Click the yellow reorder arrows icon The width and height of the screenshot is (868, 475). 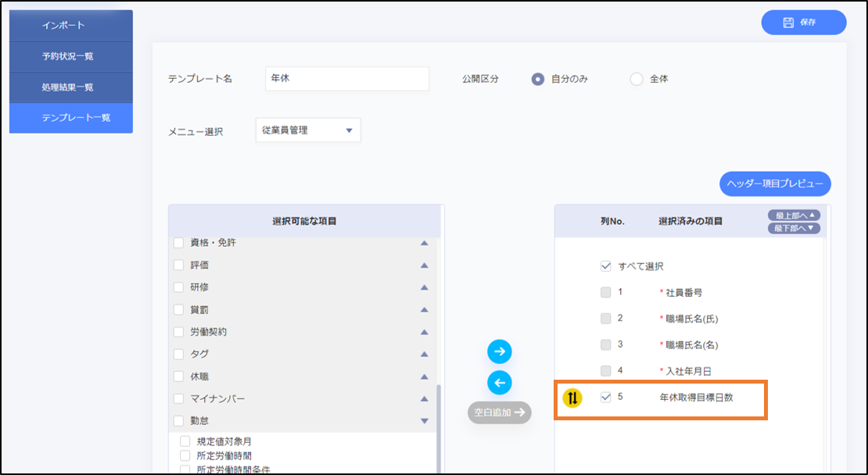pos(572,398)
